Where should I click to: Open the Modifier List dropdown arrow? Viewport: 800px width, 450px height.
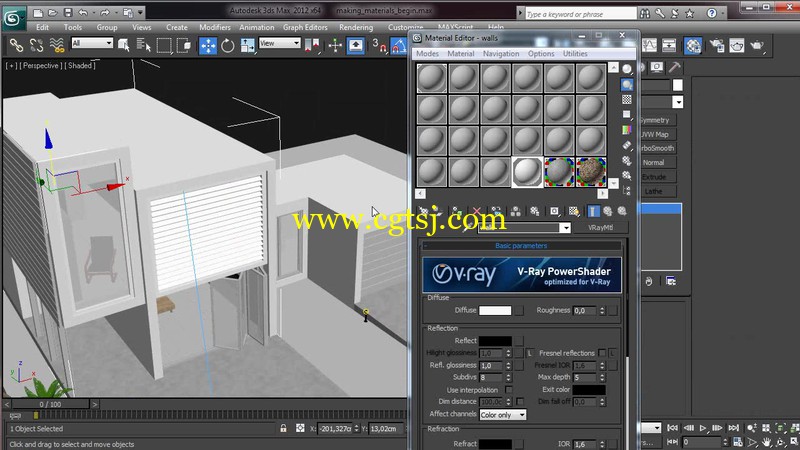click(x=677, y=102)
